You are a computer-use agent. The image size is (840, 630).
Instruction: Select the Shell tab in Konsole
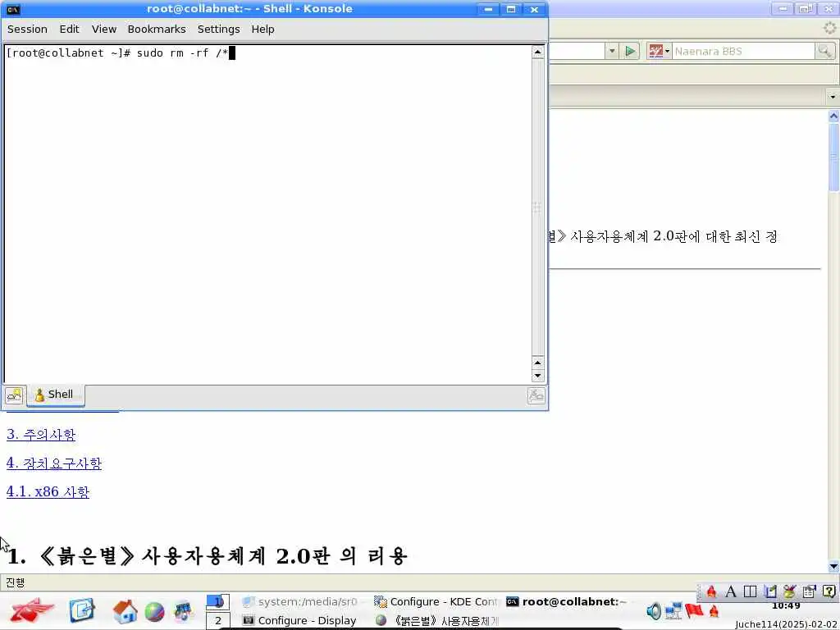(x=55, y=395)
